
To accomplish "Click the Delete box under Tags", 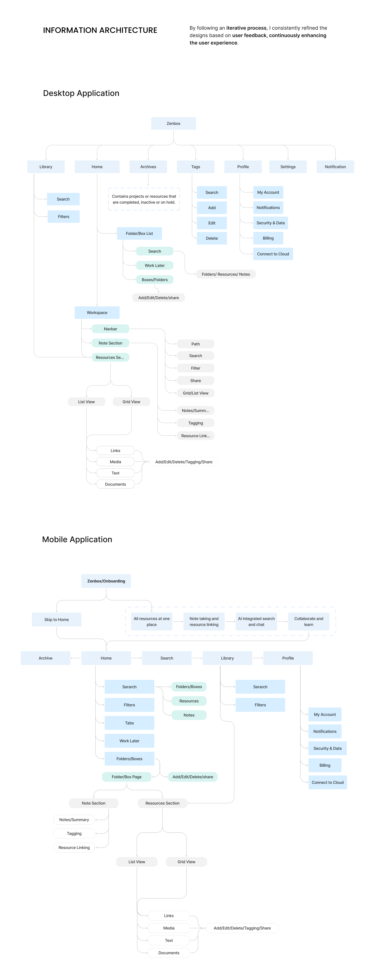I will (212, 238).
